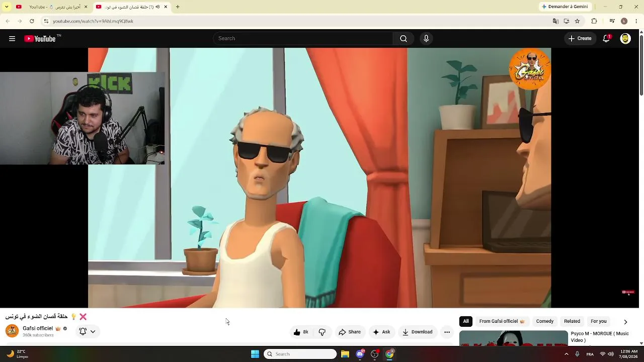Like the video with thumbs up

tap(301, 332)
